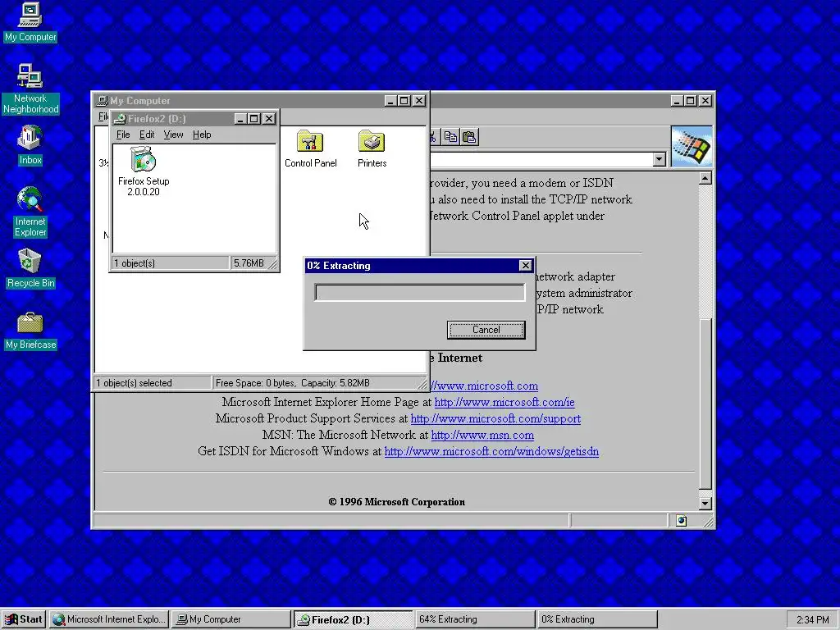Close the 0% Extracting dialog
This screenshot has width=840, height=630.
526,266
